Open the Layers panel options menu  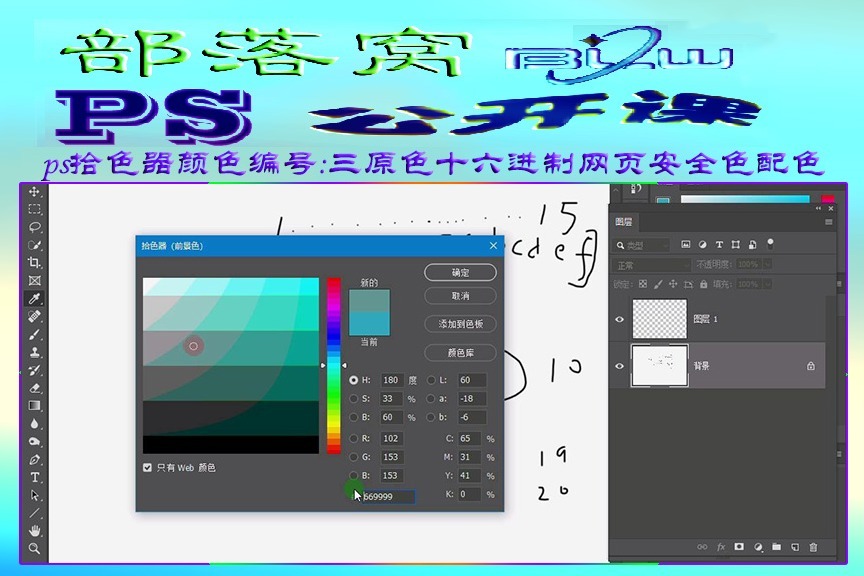click(x=828, y=222)
